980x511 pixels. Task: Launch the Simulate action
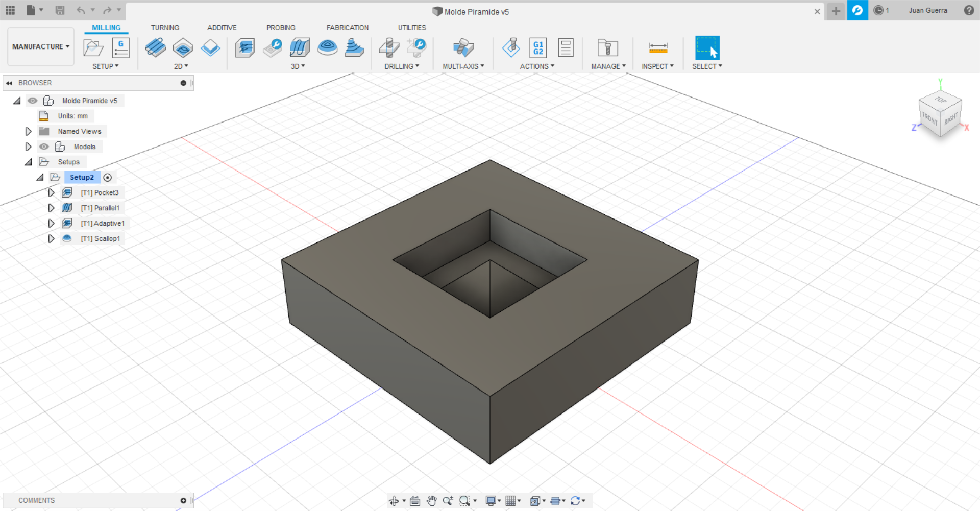[511, 48]
